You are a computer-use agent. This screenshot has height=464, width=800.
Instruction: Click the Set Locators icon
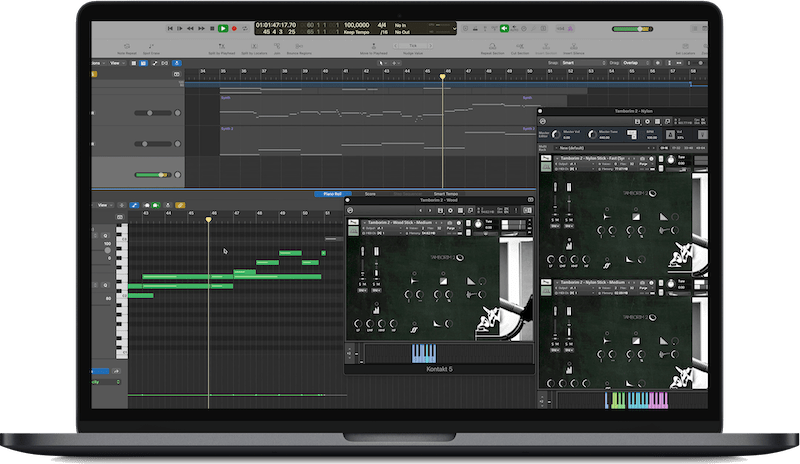685,46
